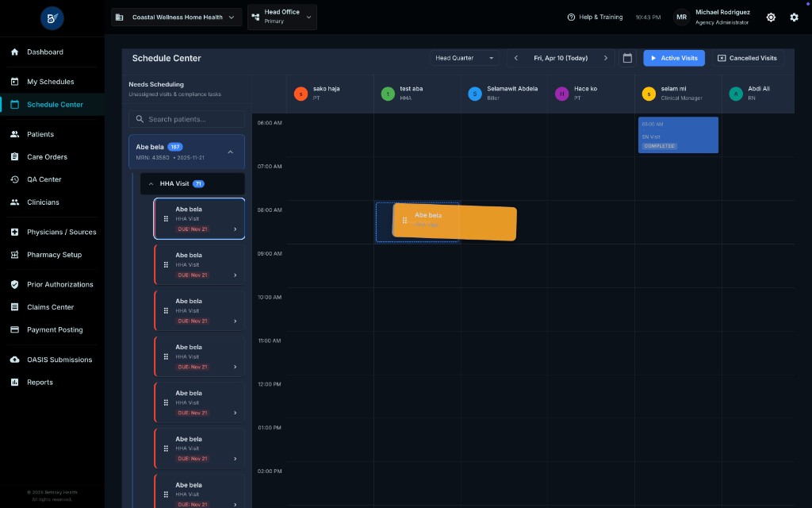Click the Hace ko clinician avatar
The image size is (812, 508).
coord(562,94)
